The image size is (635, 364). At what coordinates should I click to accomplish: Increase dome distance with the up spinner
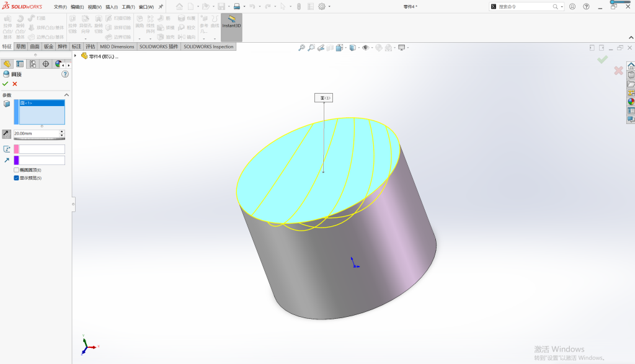62,131
